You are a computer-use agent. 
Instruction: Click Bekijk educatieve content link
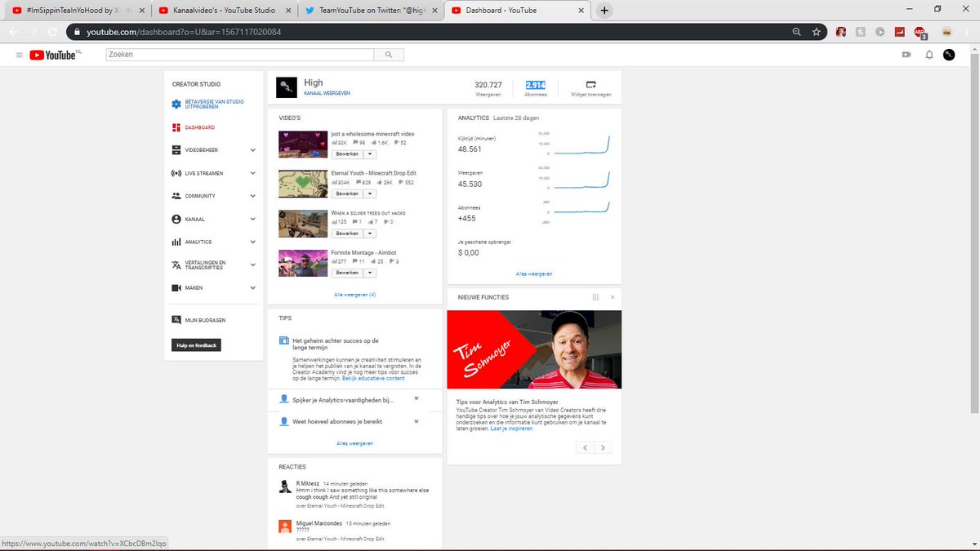(x=373, y=378)
